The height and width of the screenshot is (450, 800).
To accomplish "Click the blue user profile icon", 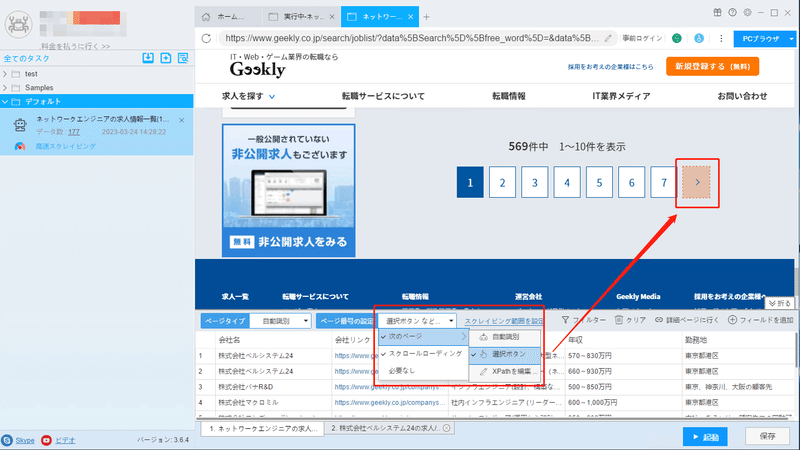I will point(699,38).
